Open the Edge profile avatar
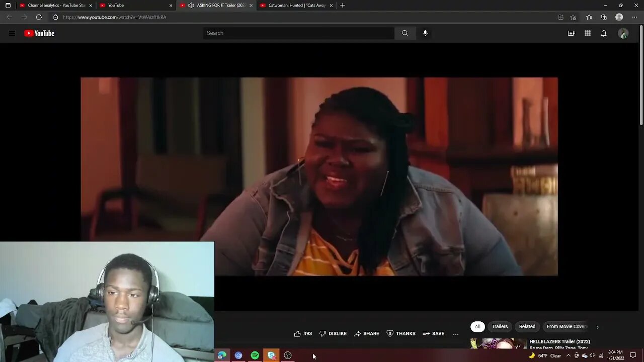The image size is (644, 362). (x=619, y=17)
